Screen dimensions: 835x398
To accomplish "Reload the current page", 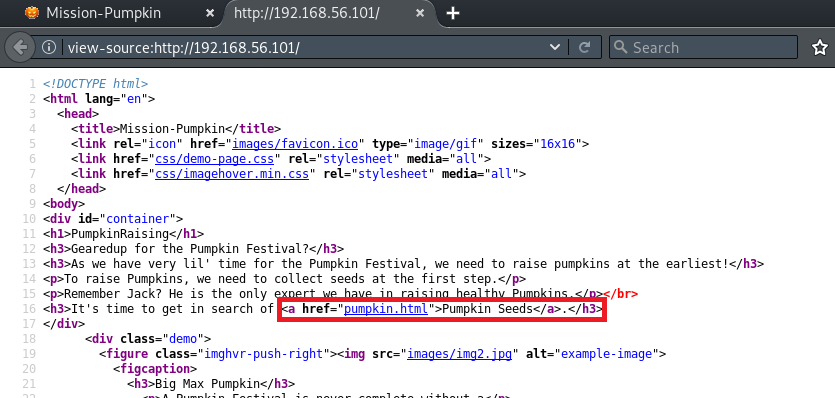I will point(584,47).
